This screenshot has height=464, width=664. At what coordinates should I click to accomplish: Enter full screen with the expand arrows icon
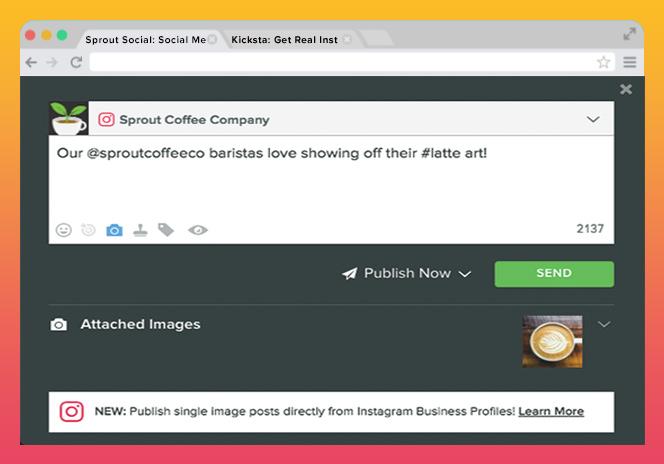[x=630, y=34]
